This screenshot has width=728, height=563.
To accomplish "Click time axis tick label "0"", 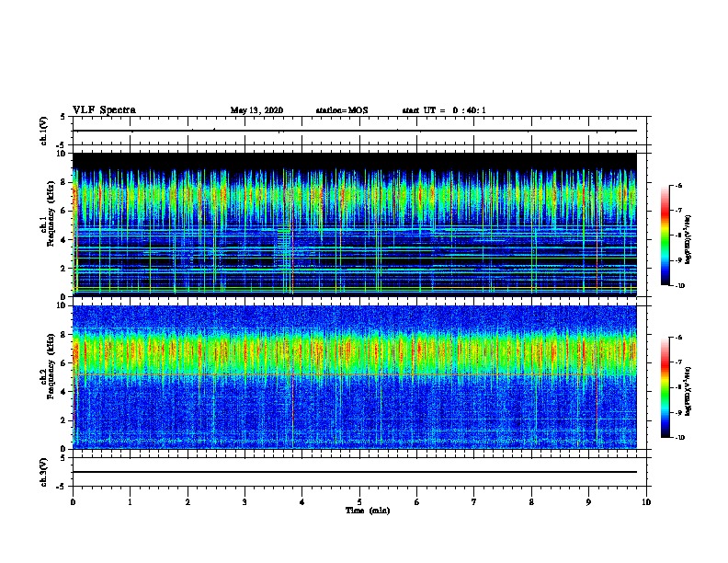I will [x=73, y=502].
